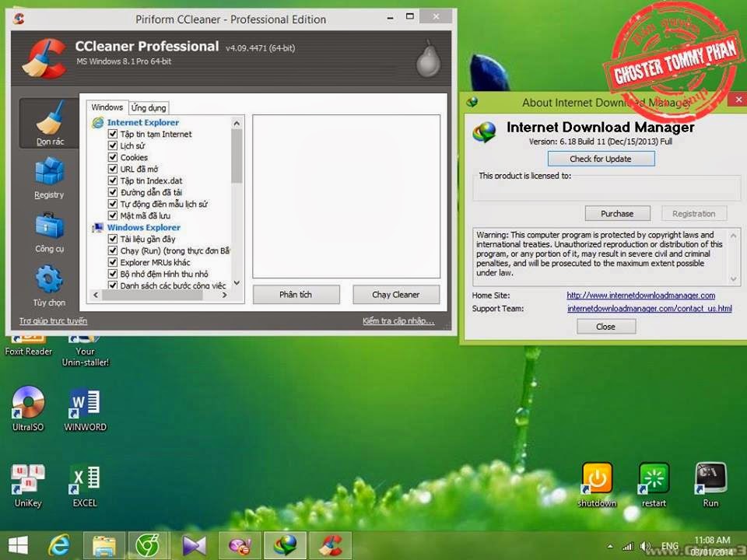Open the Công cụ toolbox section
This screenshot has width=747, height=560.
(49, 233)
